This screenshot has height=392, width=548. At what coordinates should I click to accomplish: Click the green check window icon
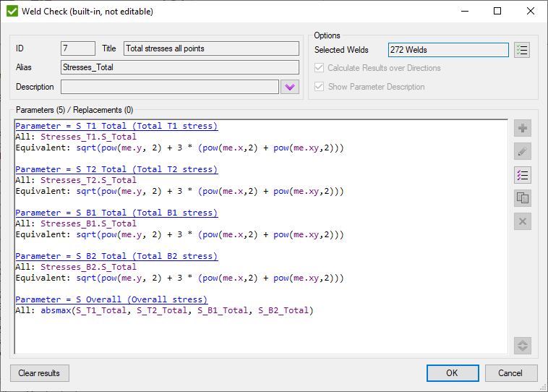(x=12, y=12)
